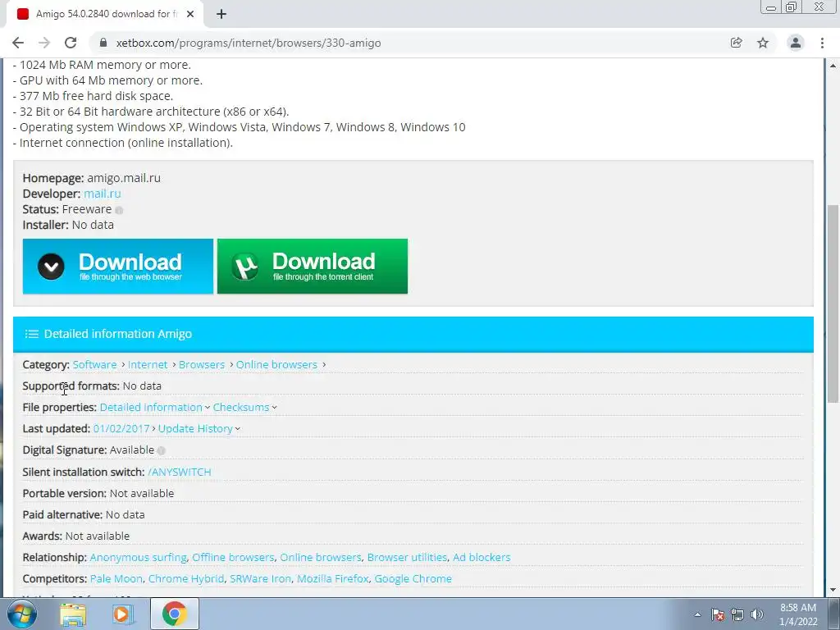Open the Windows Start menu

coord(21,614)
